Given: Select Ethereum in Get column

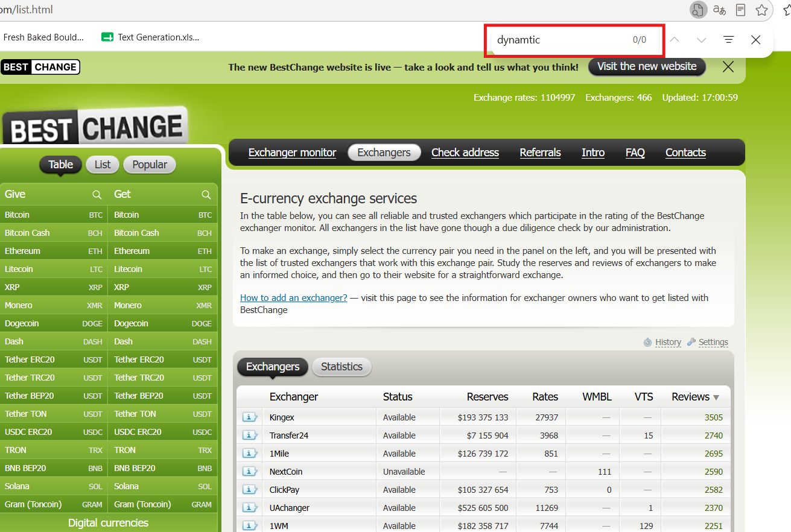Looking at the screenshot, I should pos(163,251).
